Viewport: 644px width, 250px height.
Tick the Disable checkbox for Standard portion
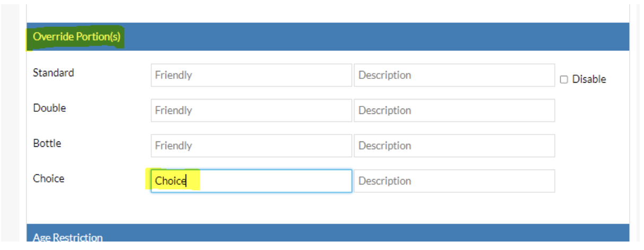click(x=564, y=79)
